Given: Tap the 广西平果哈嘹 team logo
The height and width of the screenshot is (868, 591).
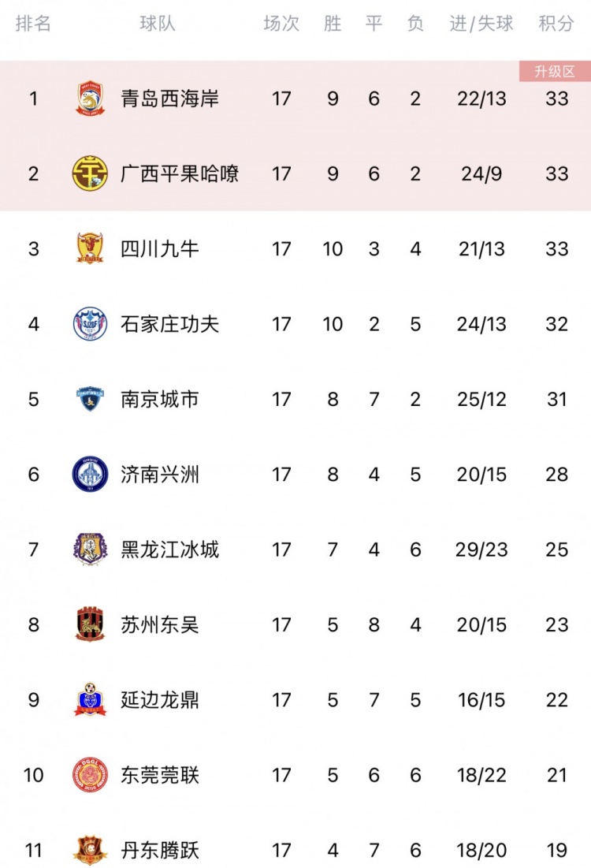Looking at the screenshot, I should pos(90,173).
